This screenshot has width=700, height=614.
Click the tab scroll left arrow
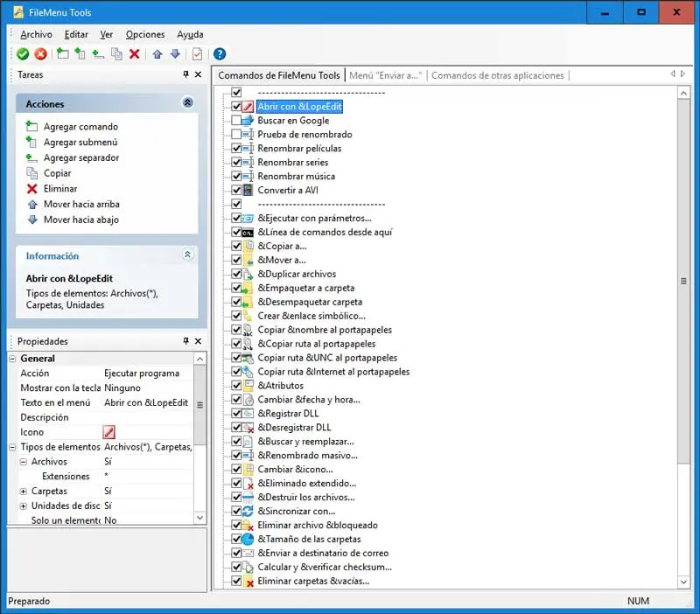(673, 74)
